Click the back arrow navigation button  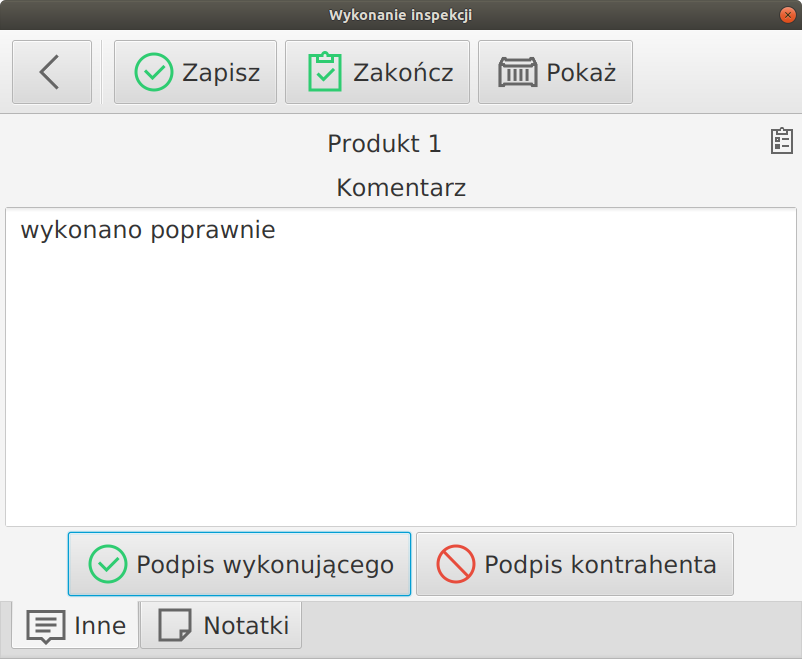tap(51, 71)
